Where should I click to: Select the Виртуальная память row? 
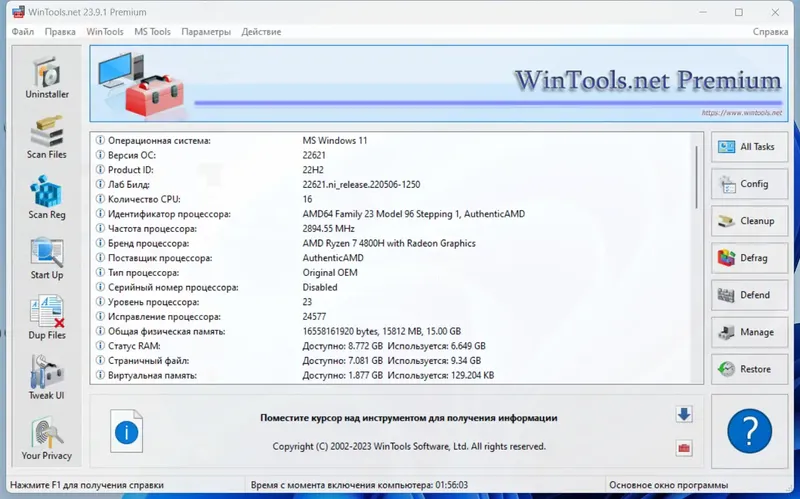coord(392,376)
